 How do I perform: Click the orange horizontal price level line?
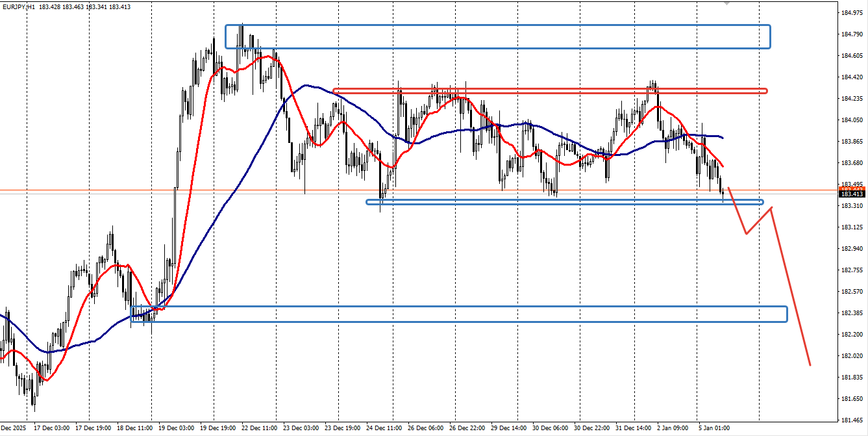coord(419,190)
